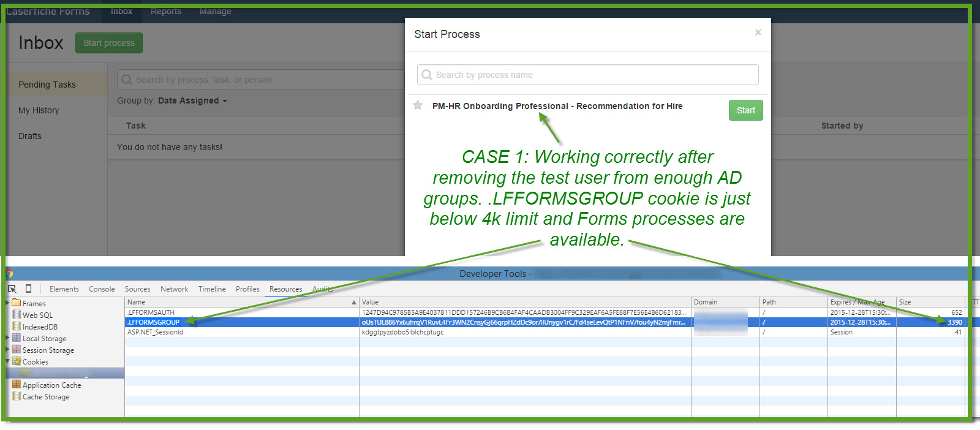This screenshot has height=430, width=980.
Task: Switch to the Profiles DevTools tab
Action: pos(247,289)
